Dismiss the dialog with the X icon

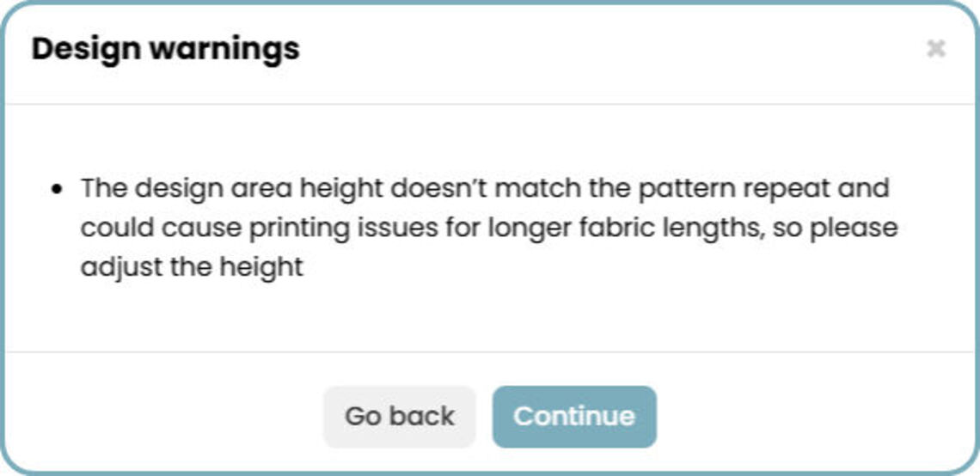935,49
